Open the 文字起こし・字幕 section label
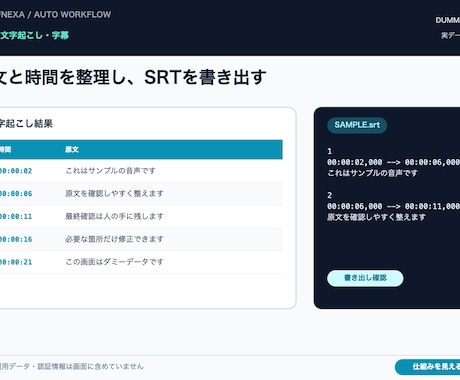Viewport: 460px width, 380px height. click(x=34, y=35)
